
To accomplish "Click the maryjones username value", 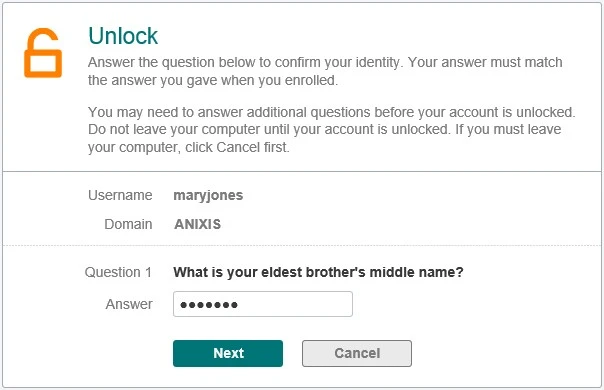I will pos(208,195).
